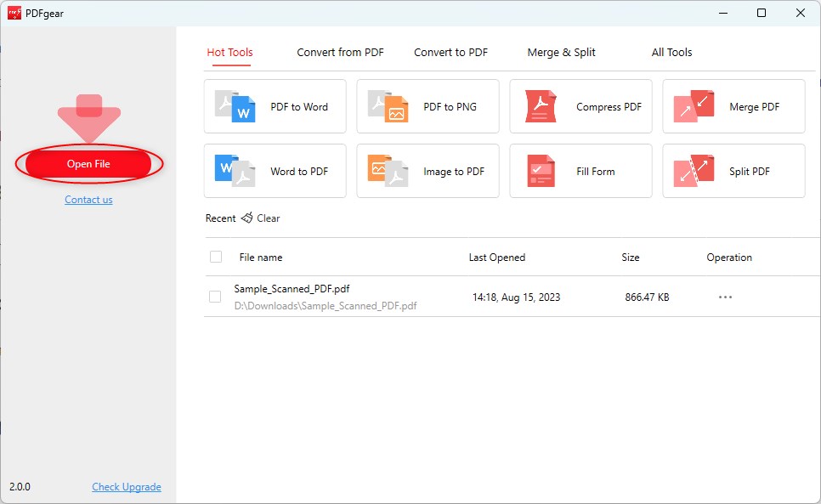Select the Compress PDF label
This screenshot has width=821, height=504.
[609, 107]
